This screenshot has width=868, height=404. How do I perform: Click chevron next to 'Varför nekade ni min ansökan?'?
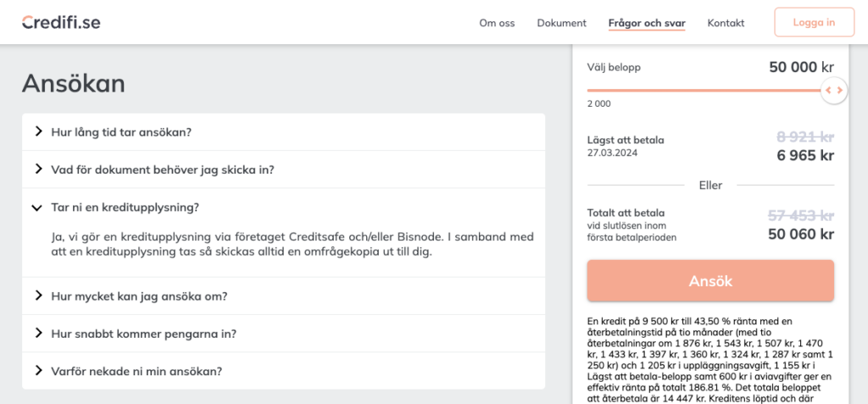click(37, 370)
